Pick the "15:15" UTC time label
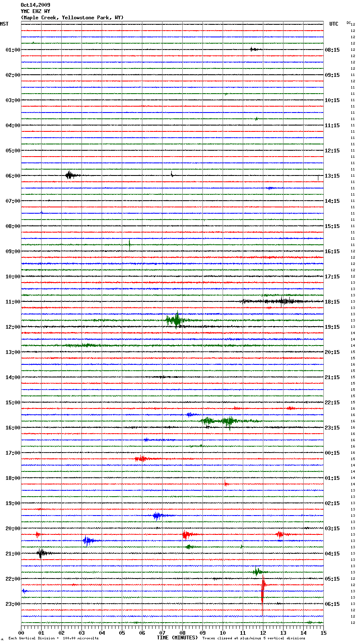The width and height of the screenshot is (357, 644). 332,226
